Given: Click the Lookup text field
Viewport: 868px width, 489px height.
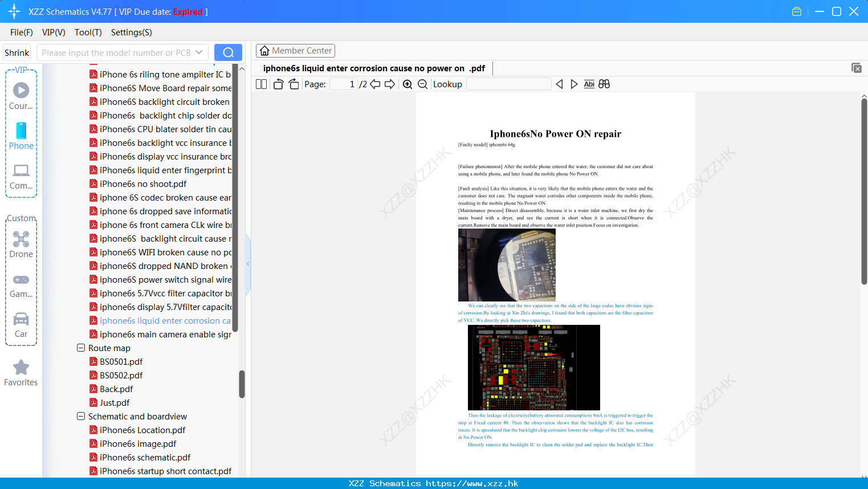Looking at the screenshot, I should click(508, 84).
